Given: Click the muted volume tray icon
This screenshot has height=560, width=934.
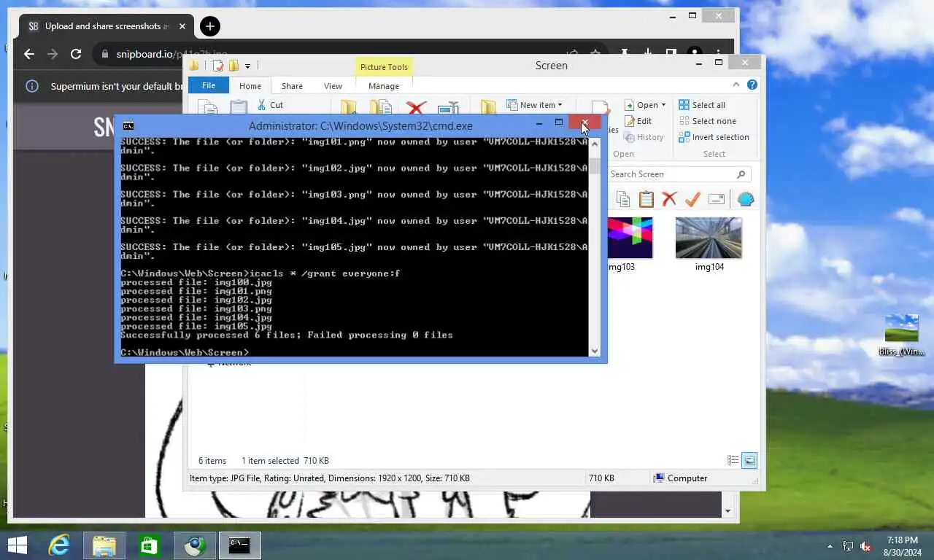Looking at the screenshot, I should coord(865,546).
